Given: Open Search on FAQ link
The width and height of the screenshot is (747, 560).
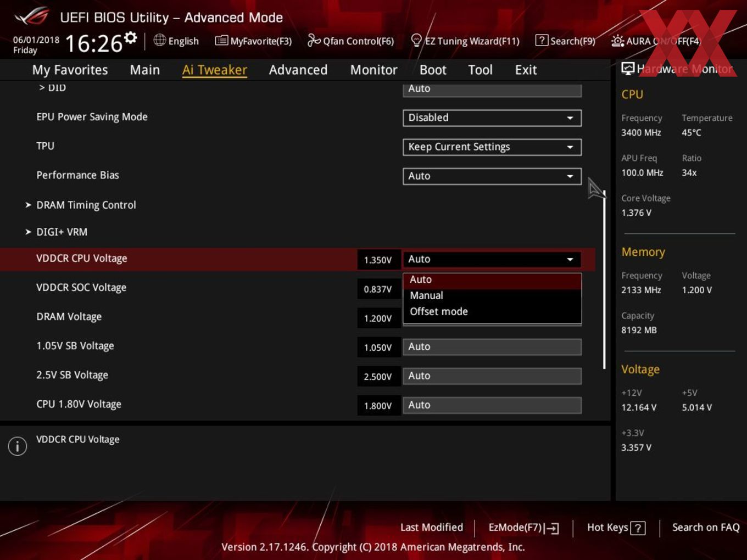Looking at the screenshot, I should click(706, 527).
